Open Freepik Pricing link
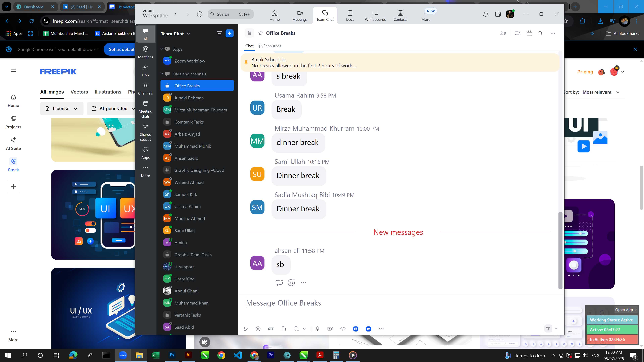Viewport: 644px width, 362px height. tap(585, 72)
